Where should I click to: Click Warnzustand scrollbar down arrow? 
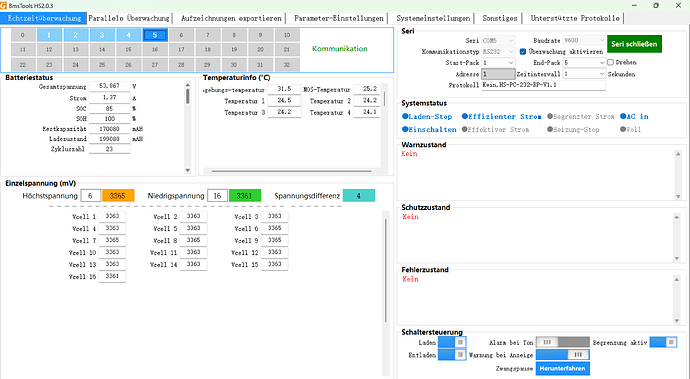coord(678,196)
